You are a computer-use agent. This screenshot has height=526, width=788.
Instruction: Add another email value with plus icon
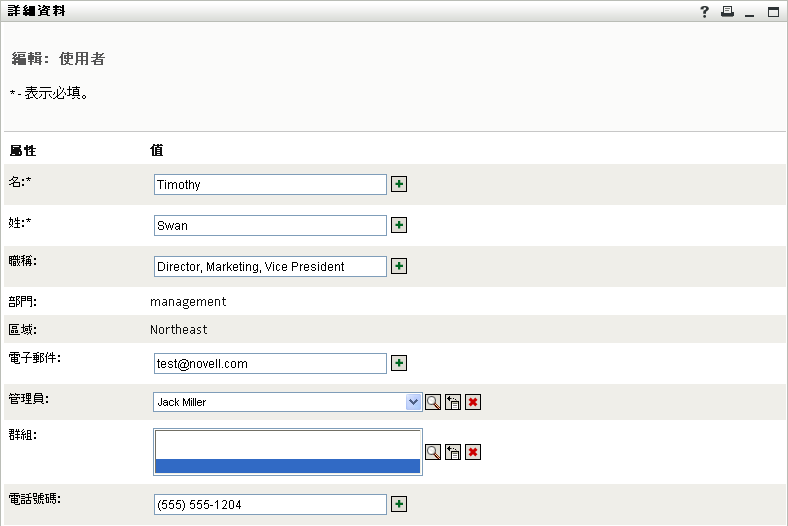pos(399,364)
